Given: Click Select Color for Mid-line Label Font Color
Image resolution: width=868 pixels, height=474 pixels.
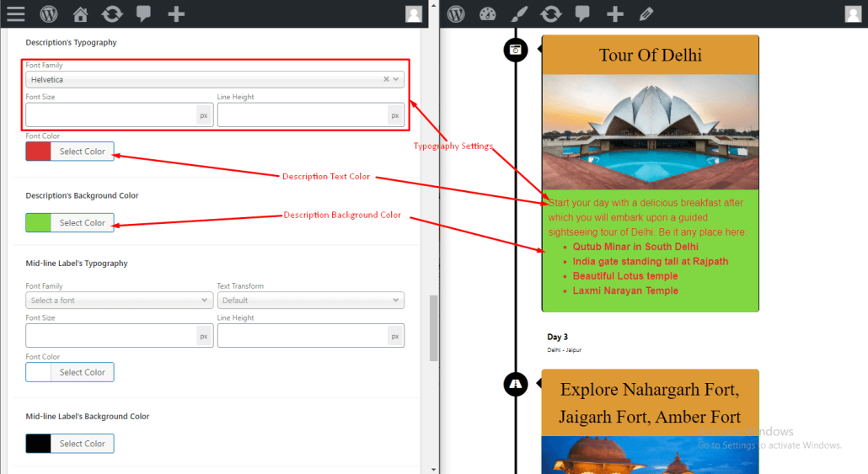Looking at the screenshot, I should point(83,372).
